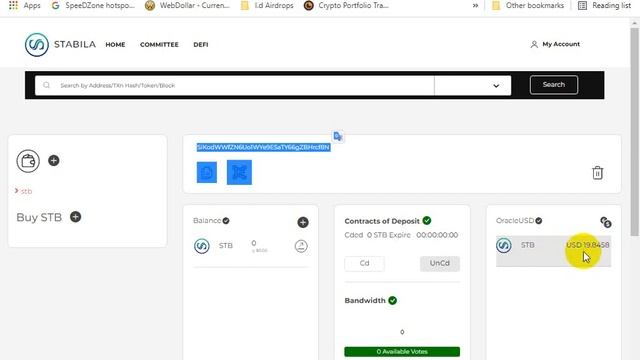Click the Buy STB label

39,217
